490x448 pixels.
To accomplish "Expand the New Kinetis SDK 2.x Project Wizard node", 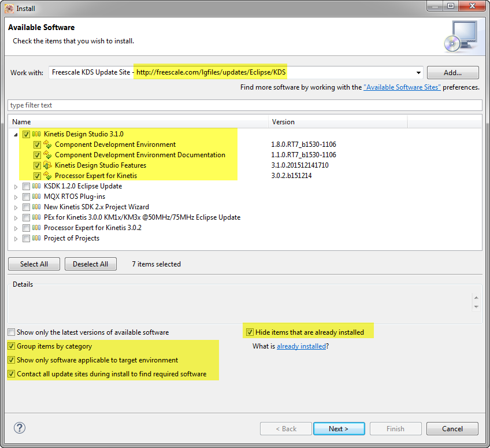I will point(16,207).
